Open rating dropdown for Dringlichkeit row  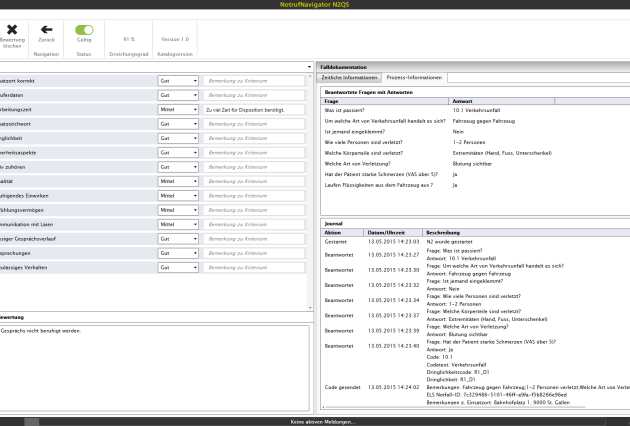click(178, 138)
